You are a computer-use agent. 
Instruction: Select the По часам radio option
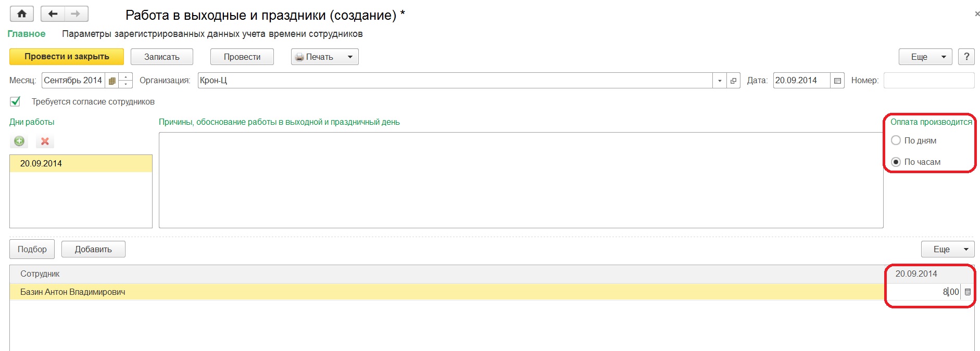click(x=896, y=162)
